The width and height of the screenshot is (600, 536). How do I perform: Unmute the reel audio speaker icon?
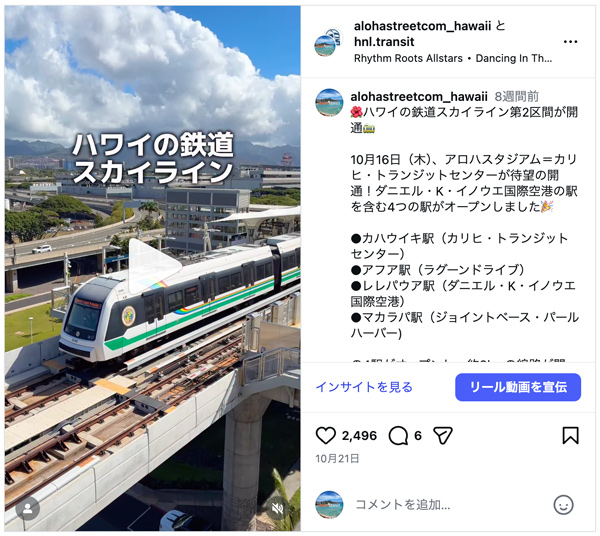(x=278, y=508)
